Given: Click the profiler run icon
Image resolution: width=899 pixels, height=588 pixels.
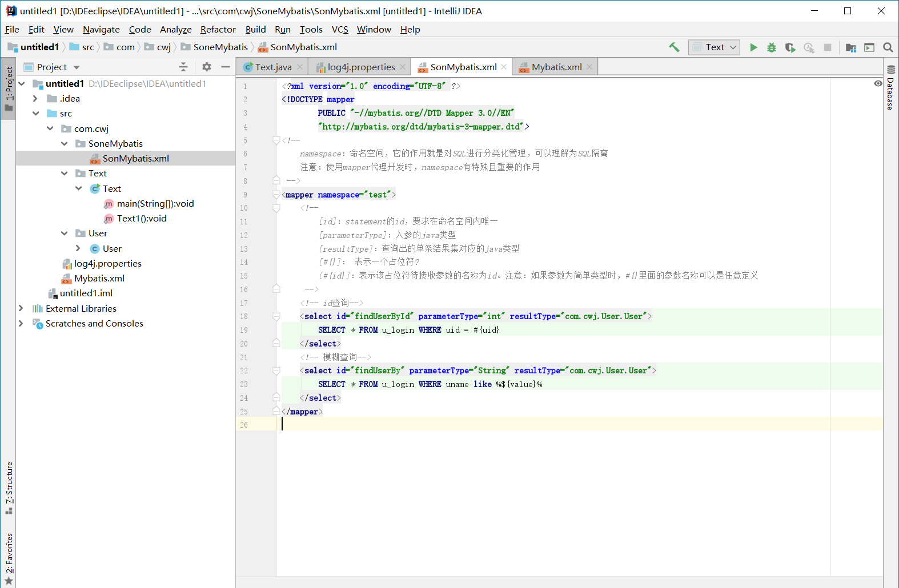Looking at the screenshot, I should tap(809, 47).
